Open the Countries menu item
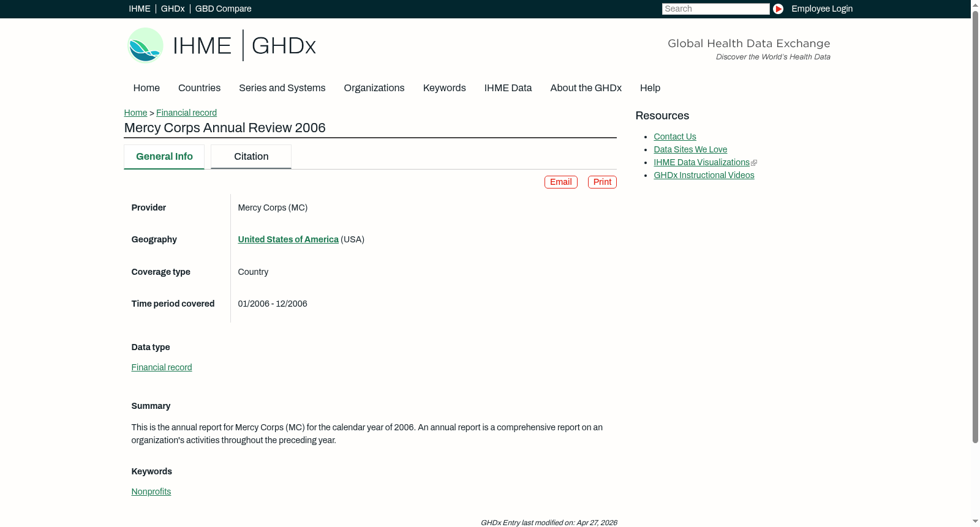980x527 pixels. (199, 88)
